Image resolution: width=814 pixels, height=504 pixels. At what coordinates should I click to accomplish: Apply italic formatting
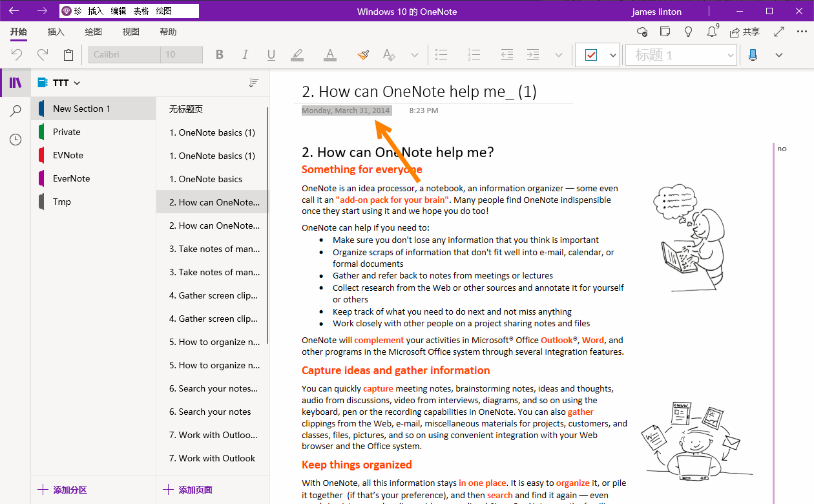[x=245, y=54]
